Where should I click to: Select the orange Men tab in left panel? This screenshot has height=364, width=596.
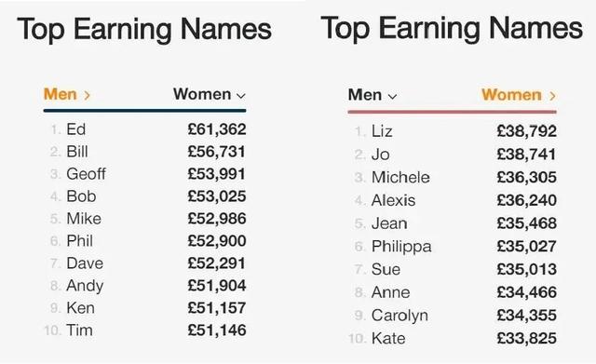tap(60, 94)
